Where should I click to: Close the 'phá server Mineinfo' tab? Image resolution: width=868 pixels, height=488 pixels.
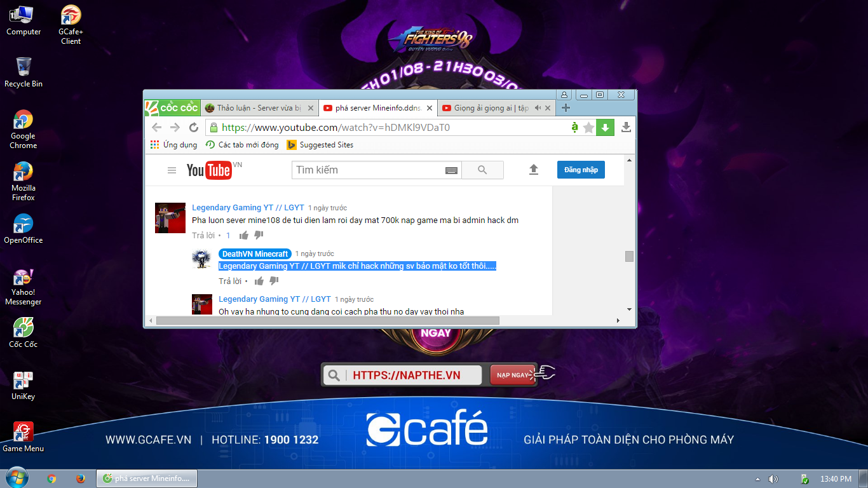coord(430,108)
